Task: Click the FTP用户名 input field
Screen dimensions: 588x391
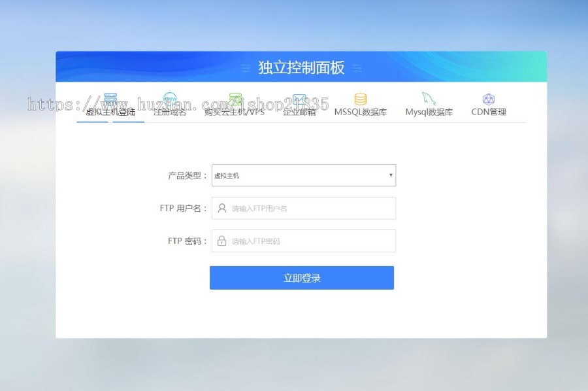Action: [302, 208]
